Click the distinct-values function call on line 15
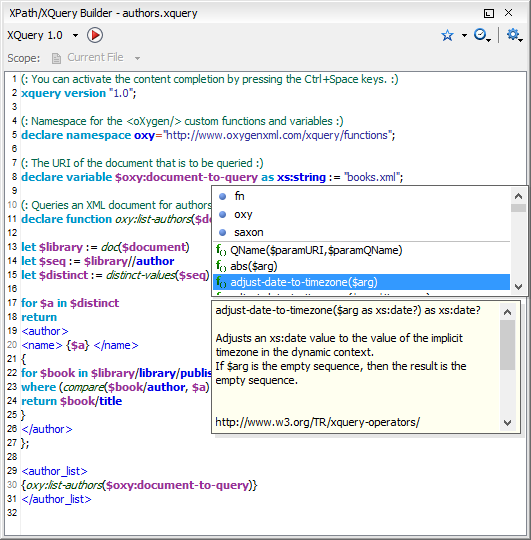 pyautogui.click(x=158, y=275)
